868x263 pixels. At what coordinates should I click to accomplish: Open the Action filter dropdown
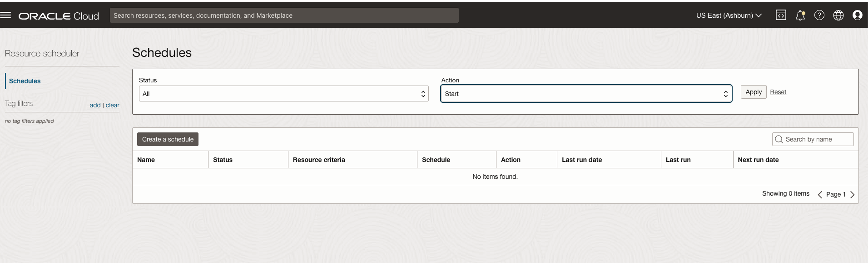[586, 94]
